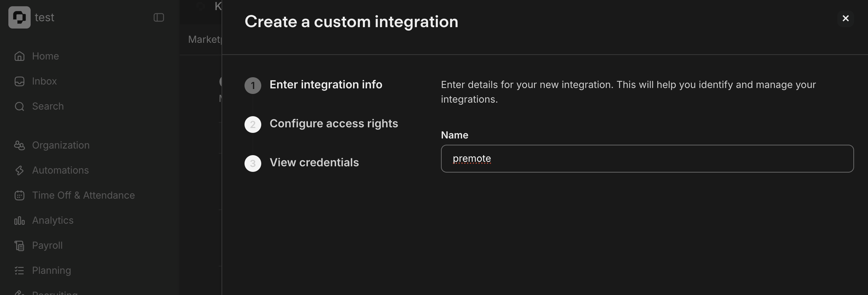Jump to step 3 View credentials
Viewport: 868px width, 295px height.
coord(314,162)
